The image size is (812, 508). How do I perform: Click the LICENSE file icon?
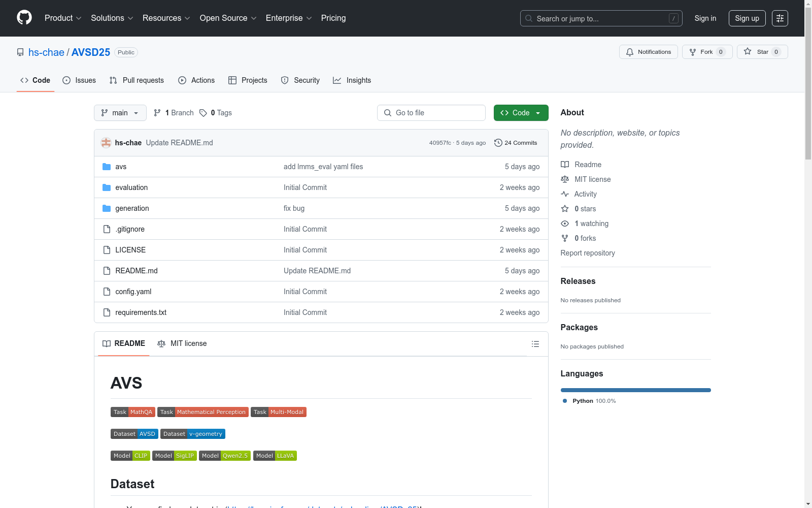click(x=107, y=250)
